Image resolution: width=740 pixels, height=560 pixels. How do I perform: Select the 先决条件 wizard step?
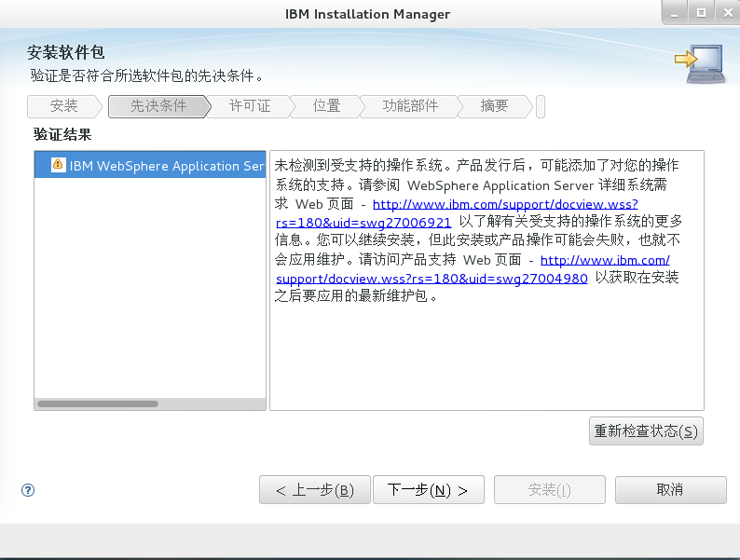point(159,106)
